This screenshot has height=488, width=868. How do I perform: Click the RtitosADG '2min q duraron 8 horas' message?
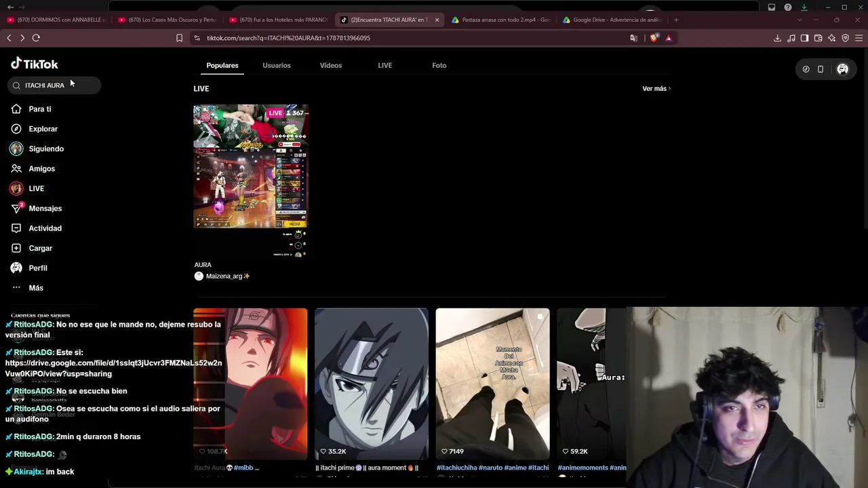73,437
